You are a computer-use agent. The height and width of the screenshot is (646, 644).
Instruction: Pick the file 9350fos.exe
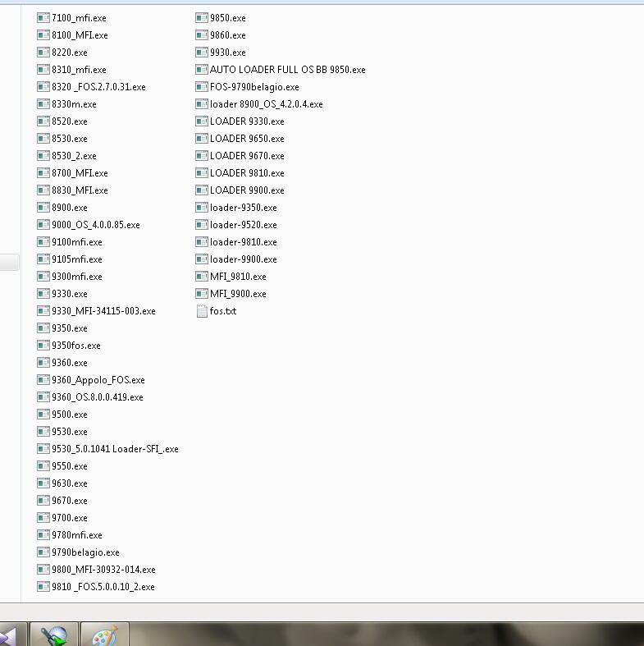pos(76,346)
